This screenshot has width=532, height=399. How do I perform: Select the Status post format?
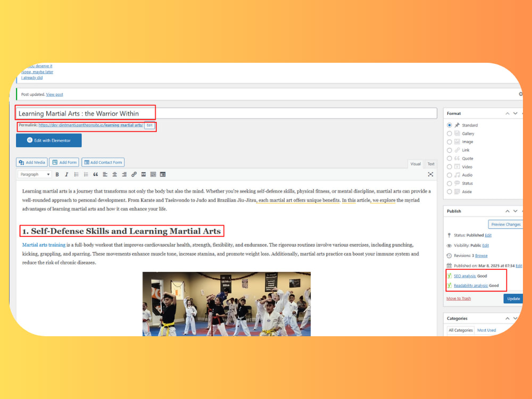(449, 184)
